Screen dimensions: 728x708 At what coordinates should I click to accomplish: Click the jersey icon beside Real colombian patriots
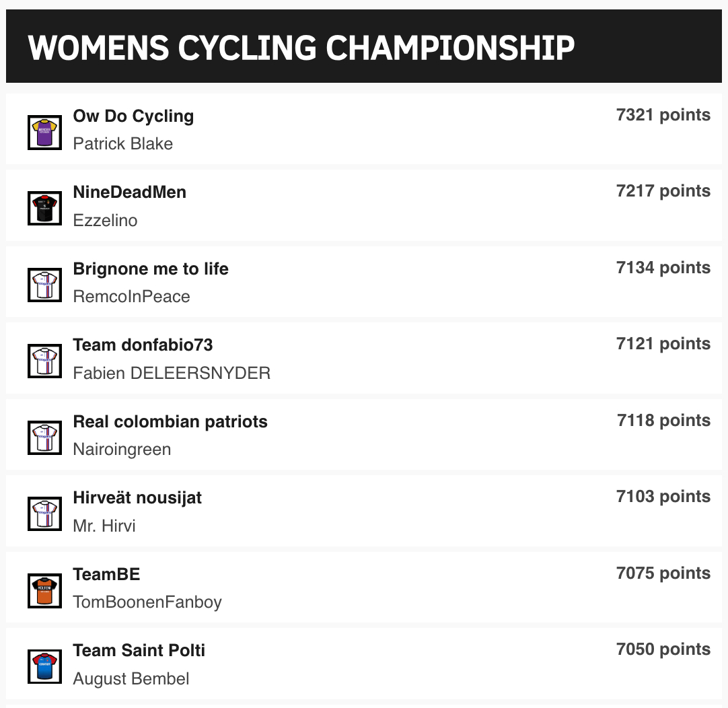(x=44, y=437)
